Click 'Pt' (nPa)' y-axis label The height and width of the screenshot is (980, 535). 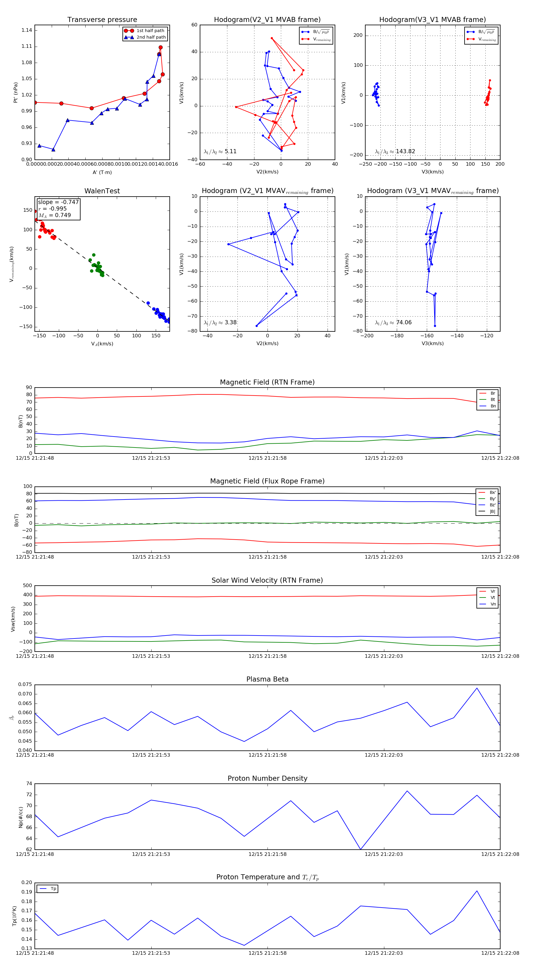pos(16,92)
